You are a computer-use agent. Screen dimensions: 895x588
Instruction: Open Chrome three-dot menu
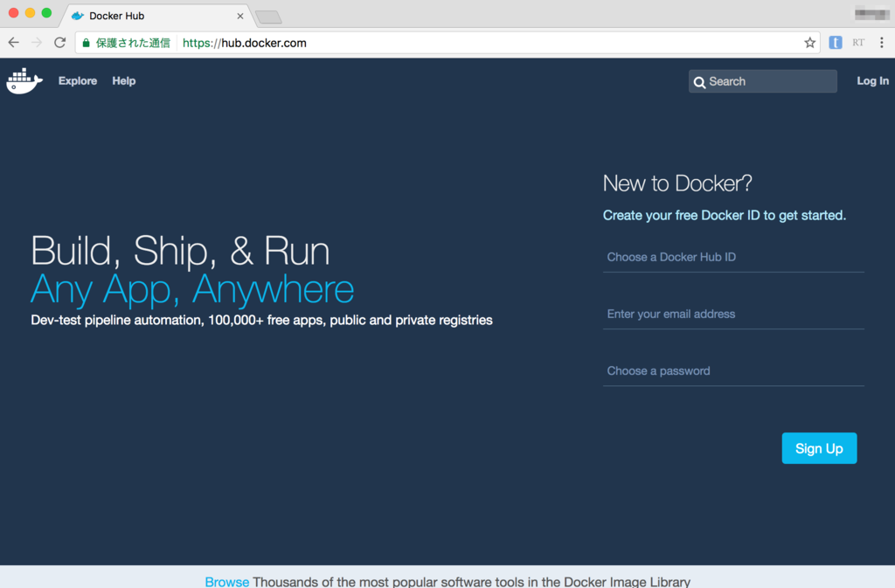[x=881, y=43]
